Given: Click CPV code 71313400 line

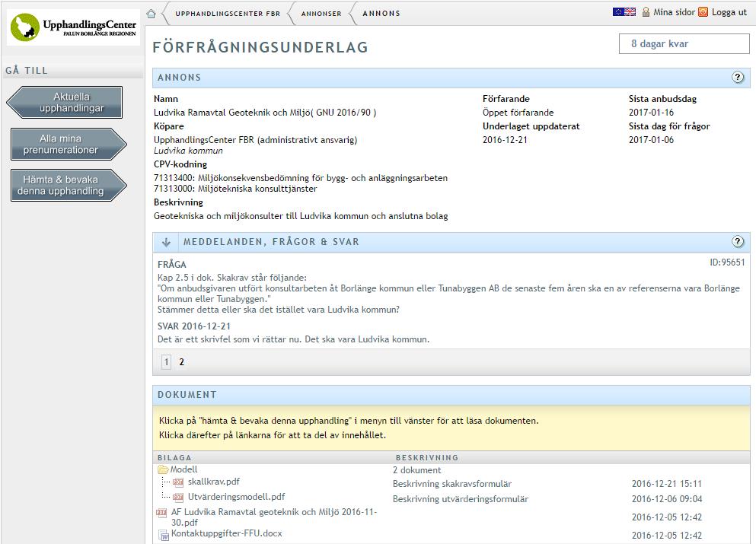Looking at the screenshot, I should (x=301, y=178).
